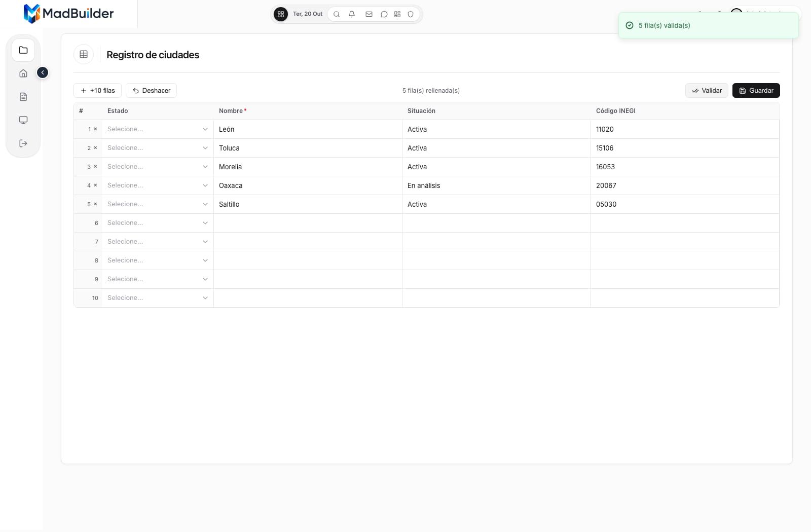Expand the Estado dropdown for León row

coord(158,129)
